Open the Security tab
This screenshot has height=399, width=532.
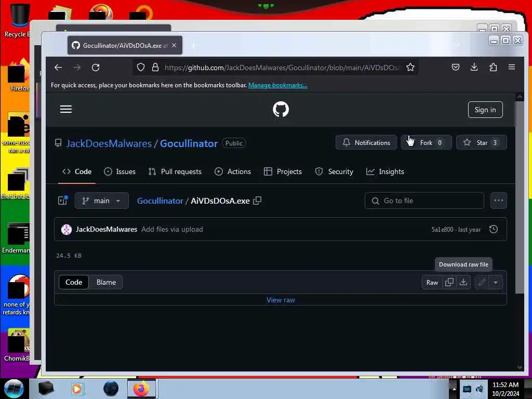[334, 171]
